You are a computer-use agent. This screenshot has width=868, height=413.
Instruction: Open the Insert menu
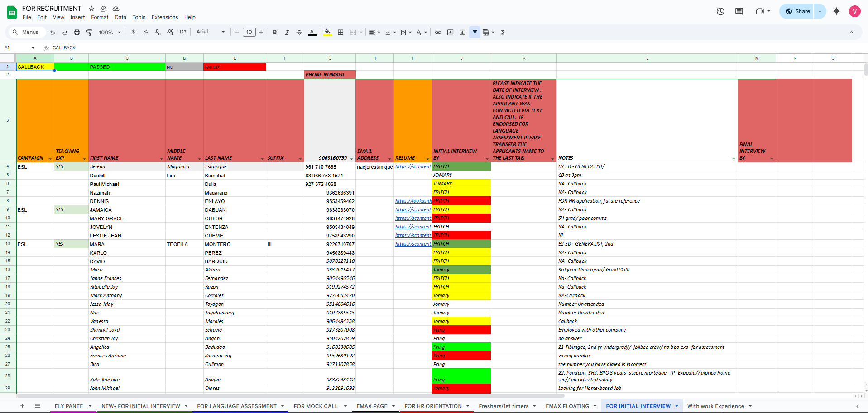pyautogui.click(x=77, y=17)
